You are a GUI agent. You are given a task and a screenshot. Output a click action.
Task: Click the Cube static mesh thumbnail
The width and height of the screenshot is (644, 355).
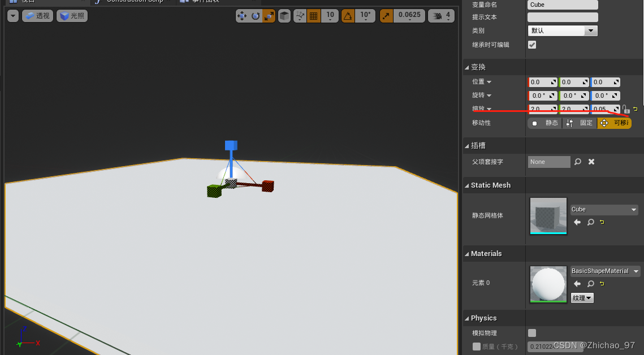tap(548, 216)
